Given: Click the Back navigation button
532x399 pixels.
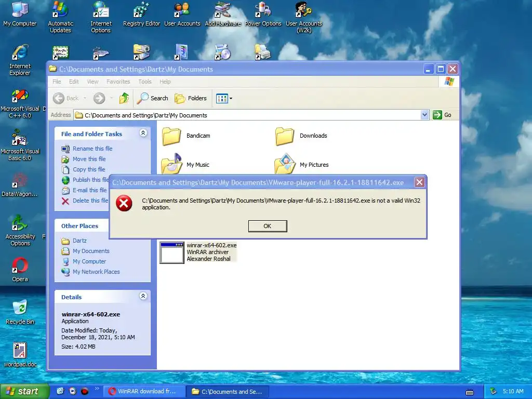Looking at the screenshot, I should (x=66, y=98).
